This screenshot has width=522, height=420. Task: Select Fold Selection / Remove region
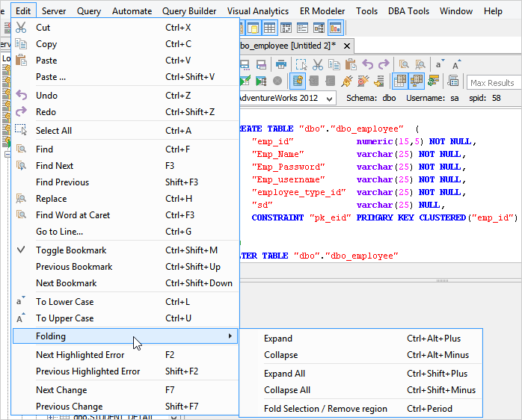pos(325,409)
